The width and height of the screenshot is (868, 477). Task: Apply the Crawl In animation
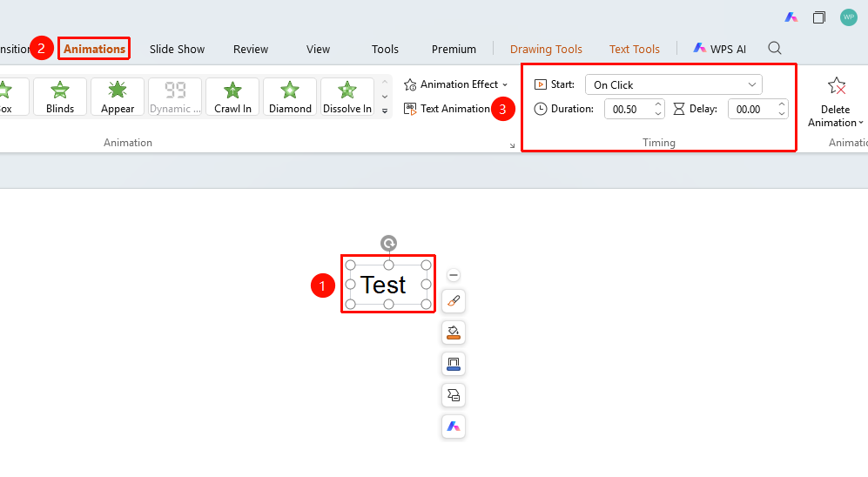232,97
